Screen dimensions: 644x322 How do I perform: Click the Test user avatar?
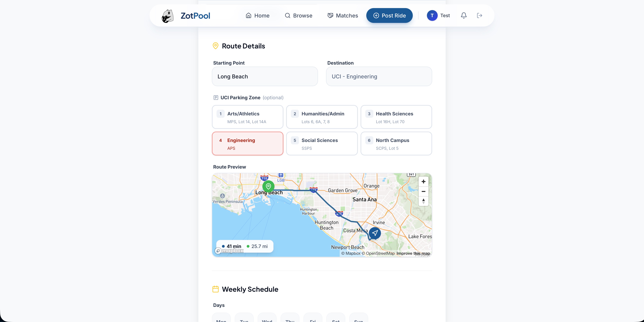[x=432, y=15]
